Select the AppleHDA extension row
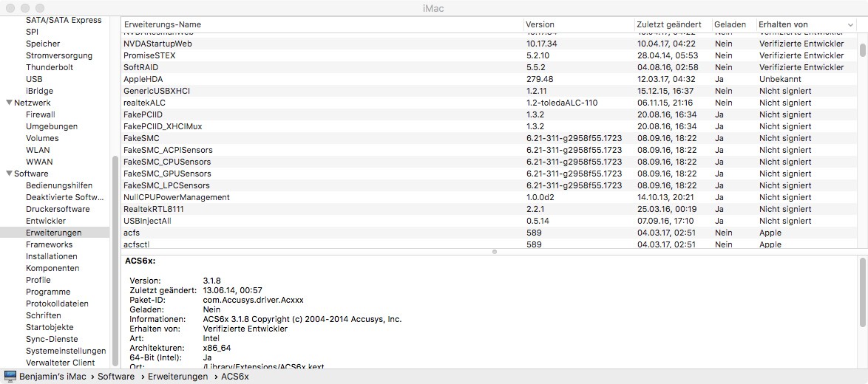 pyautogui.click(x=489, y=79)
